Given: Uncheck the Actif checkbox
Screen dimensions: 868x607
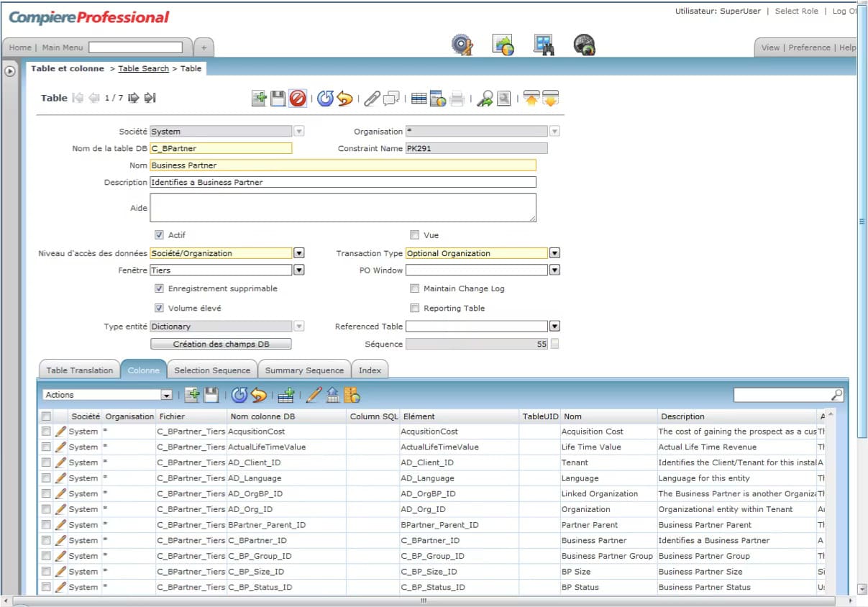Looking at the screenshot, I should click(x=159, y=234).
